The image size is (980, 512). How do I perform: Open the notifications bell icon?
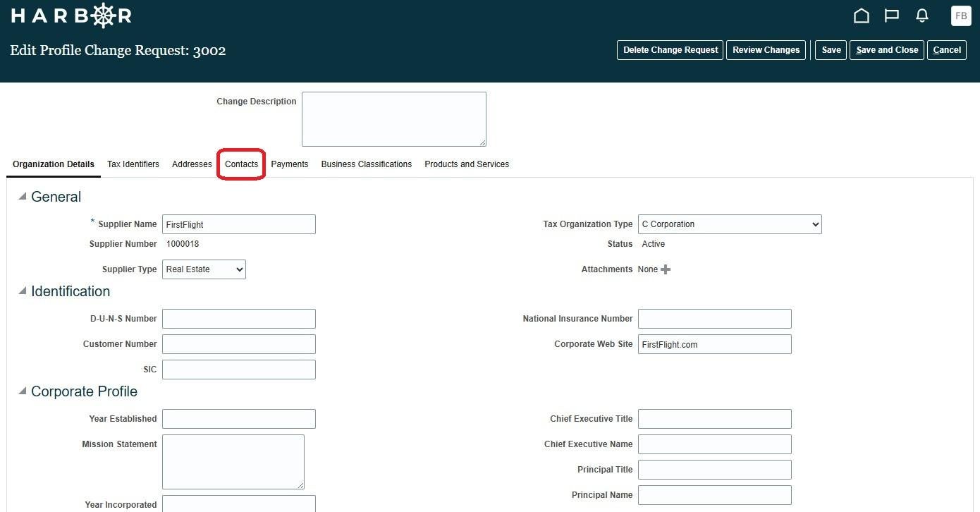point(921,16)
